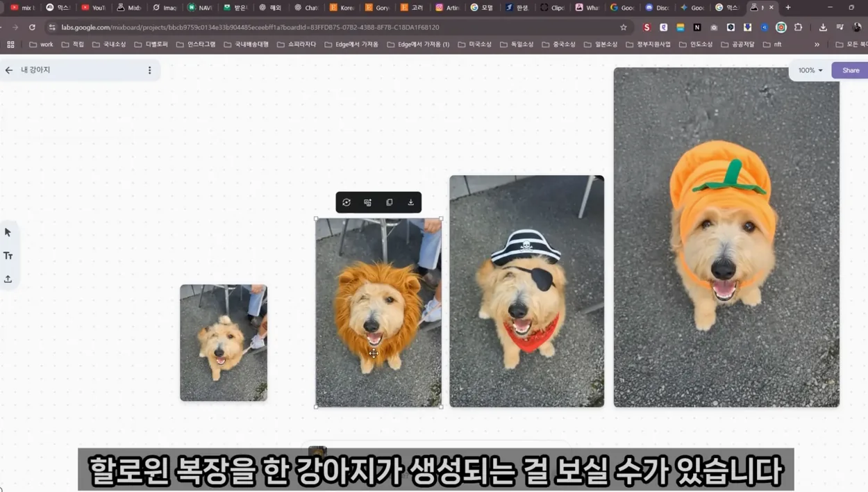Close the active Mixboard tab
This screenshot has height=492, width=868.
pyautogui.click(x=771, y=8)
